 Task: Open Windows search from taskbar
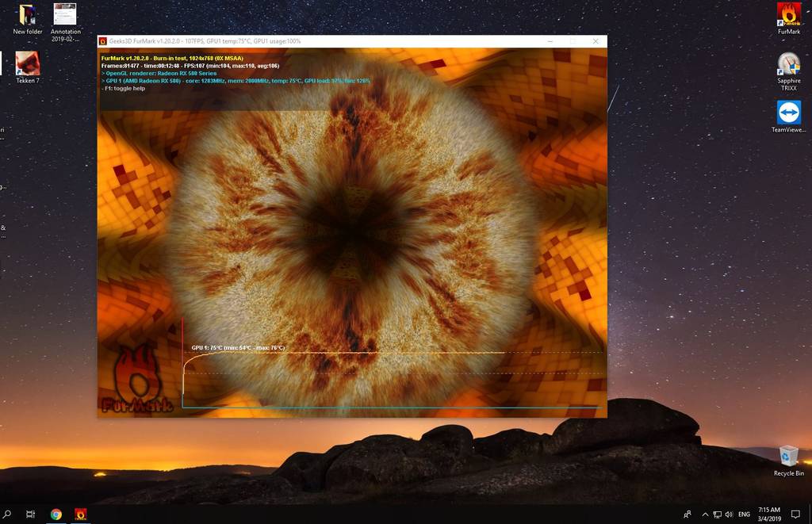[7, 514]
